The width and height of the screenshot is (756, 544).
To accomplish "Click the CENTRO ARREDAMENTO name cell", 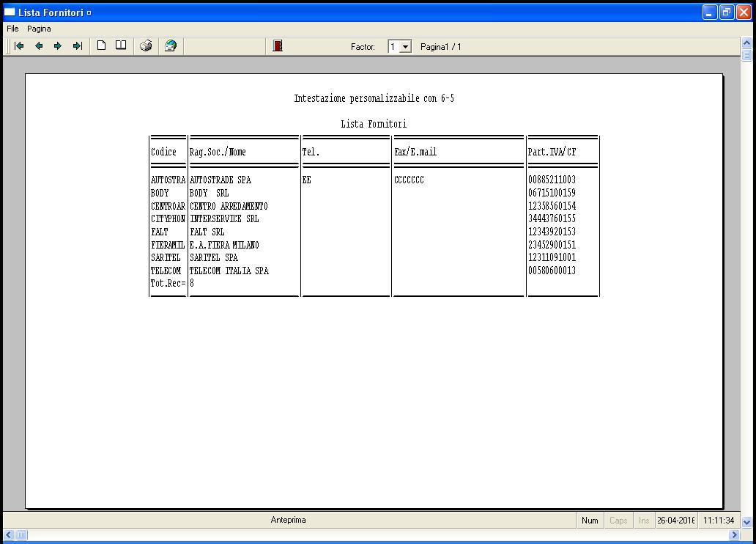I will [229, 205].
